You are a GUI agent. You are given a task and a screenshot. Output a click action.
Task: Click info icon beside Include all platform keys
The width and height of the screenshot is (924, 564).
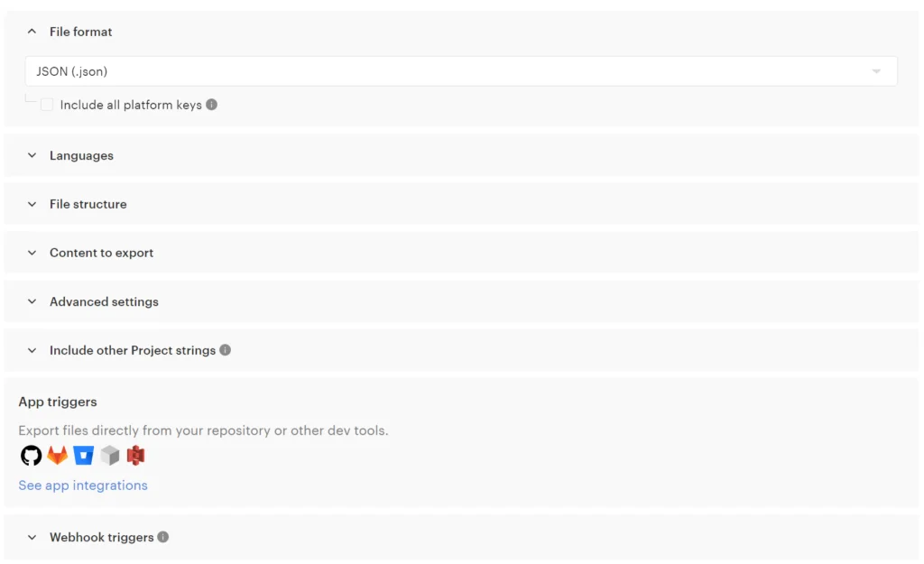(211, 105)
